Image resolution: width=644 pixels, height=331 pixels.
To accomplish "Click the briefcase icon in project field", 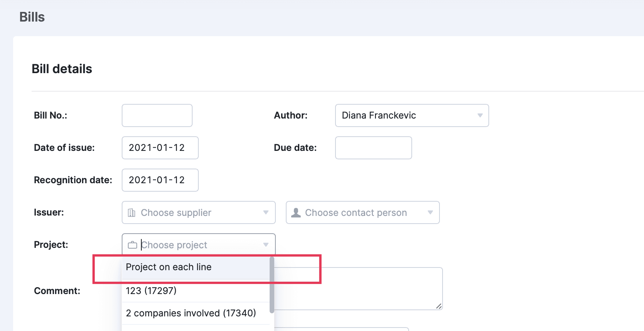I will (x=132, y=245).
